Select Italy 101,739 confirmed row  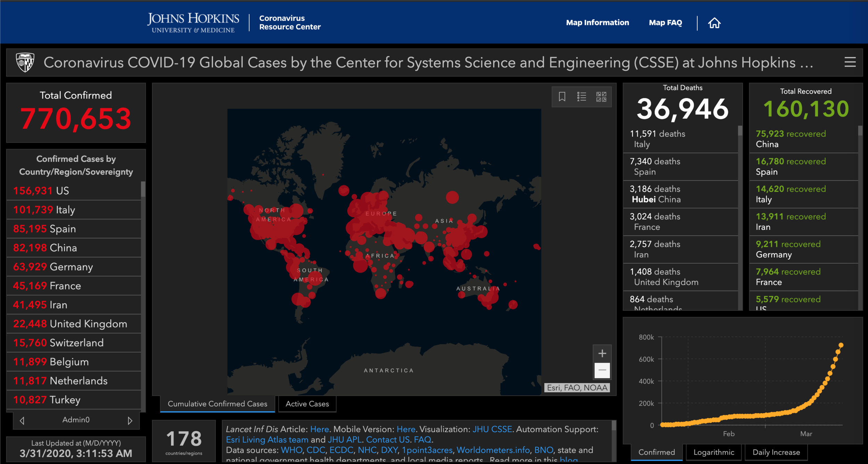coord(74,210)
